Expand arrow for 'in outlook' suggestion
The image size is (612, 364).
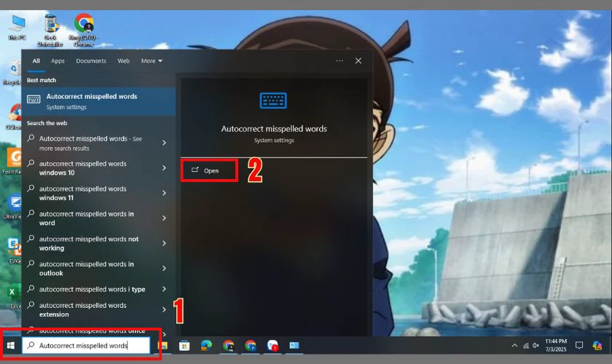tap(165, 269)
